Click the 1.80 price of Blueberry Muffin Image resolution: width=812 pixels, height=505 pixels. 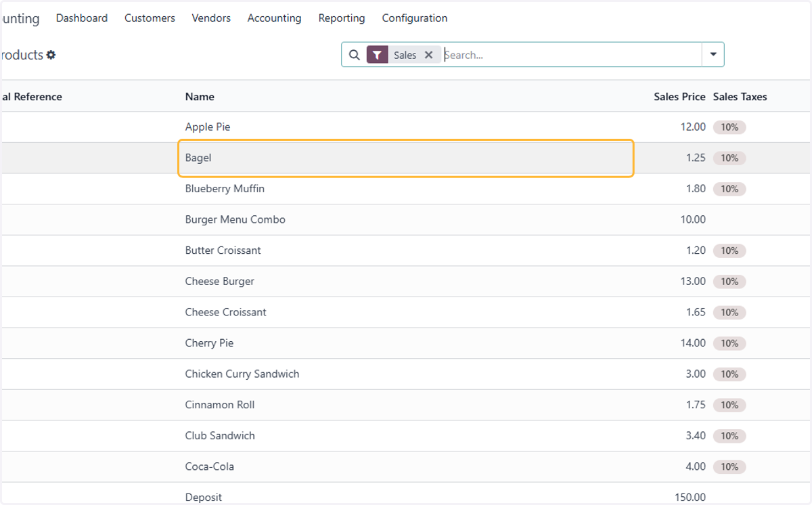point(696,189)
